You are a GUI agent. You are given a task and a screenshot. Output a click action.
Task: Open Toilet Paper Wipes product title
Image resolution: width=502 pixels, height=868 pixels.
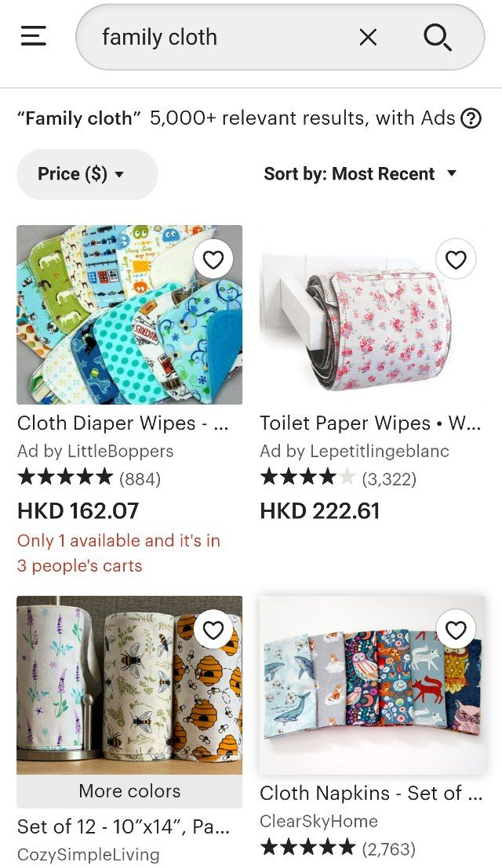coord(370,423)
